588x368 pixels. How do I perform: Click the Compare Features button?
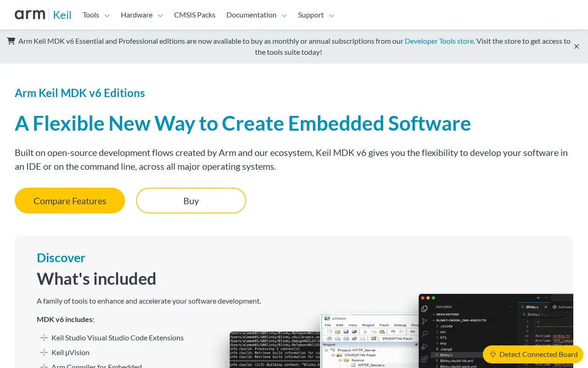[70, 201]
